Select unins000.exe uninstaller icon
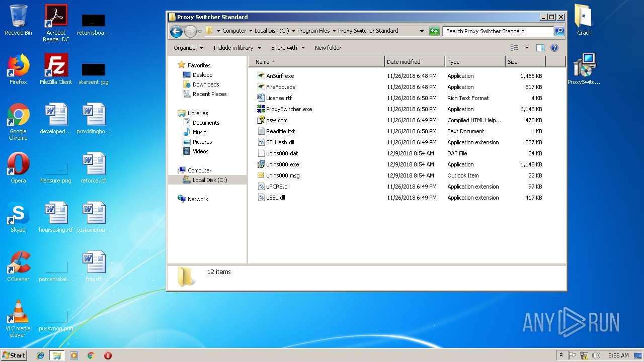This screenshot has width=644, height=362. pos(261,164)
